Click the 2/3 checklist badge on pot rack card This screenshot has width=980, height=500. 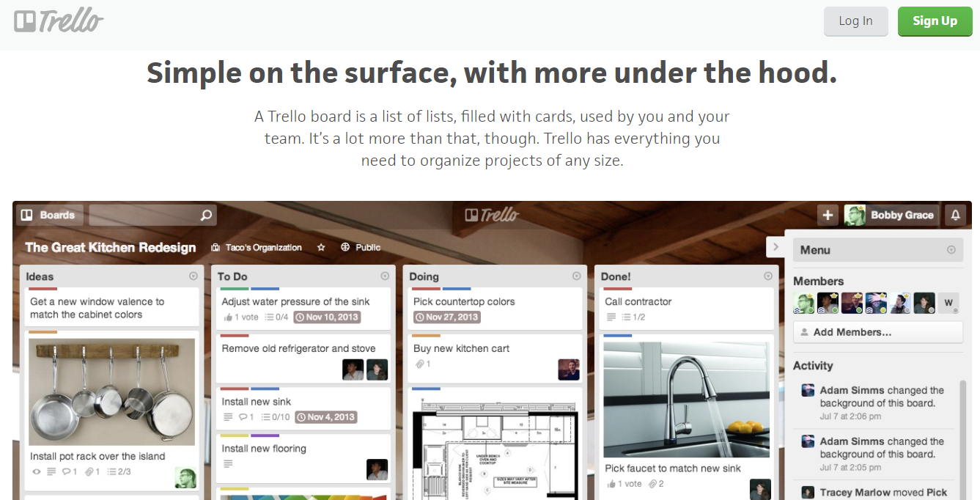tap(119, 471)
